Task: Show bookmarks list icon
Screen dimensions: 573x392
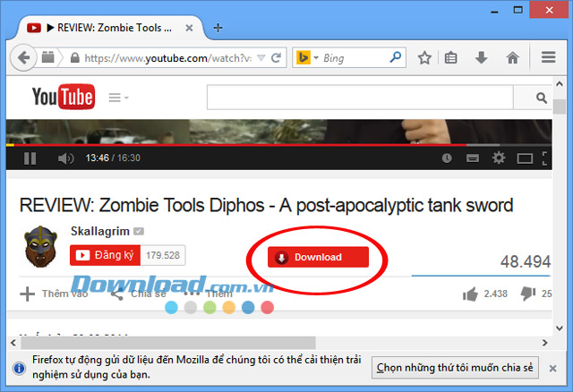Action: 450,57
